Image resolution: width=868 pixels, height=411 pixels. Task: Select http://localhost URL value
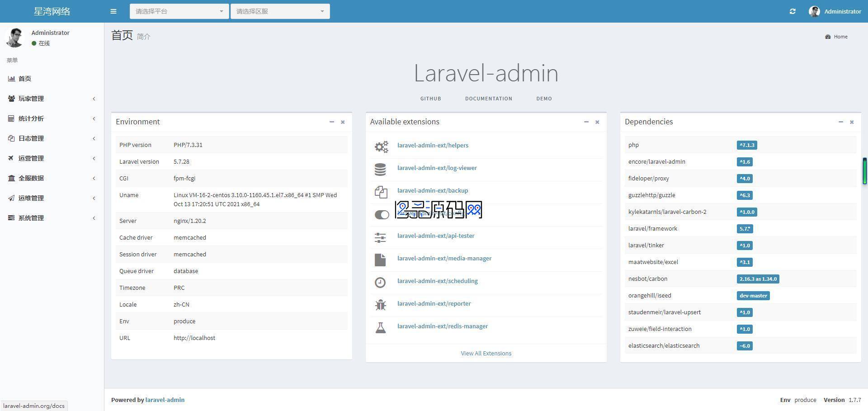194,338
